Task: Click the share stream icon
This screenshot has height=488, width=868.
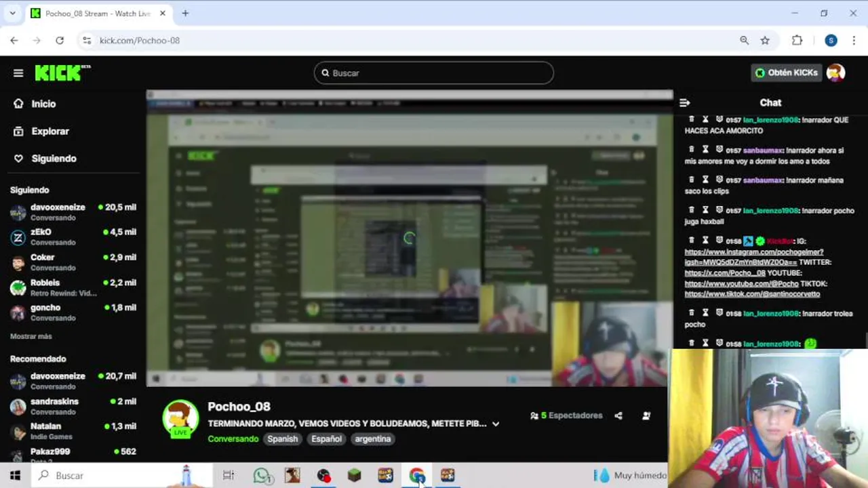Action: click(618, 415)
